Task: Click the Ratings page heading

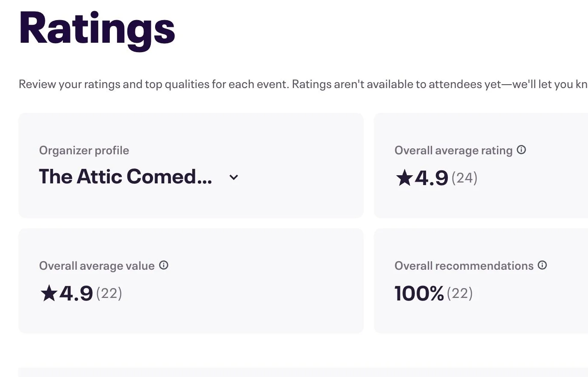Action: 97,29
